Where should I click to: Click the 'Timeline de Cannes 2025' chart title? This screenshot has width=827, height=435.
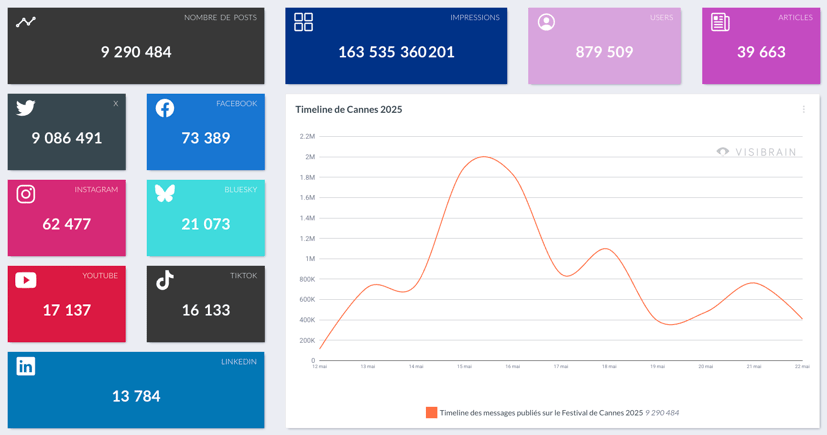(349, 110)
